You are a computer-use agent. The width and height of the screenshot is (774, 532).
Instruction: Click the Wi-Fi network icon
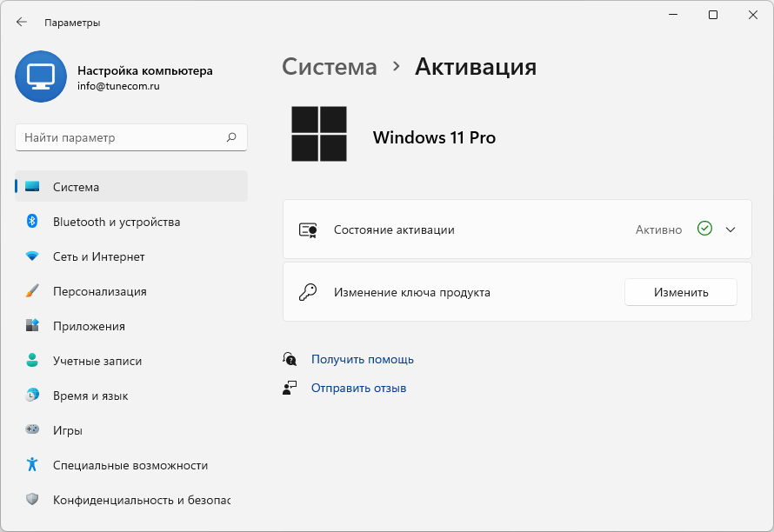[x=32, y=256]
